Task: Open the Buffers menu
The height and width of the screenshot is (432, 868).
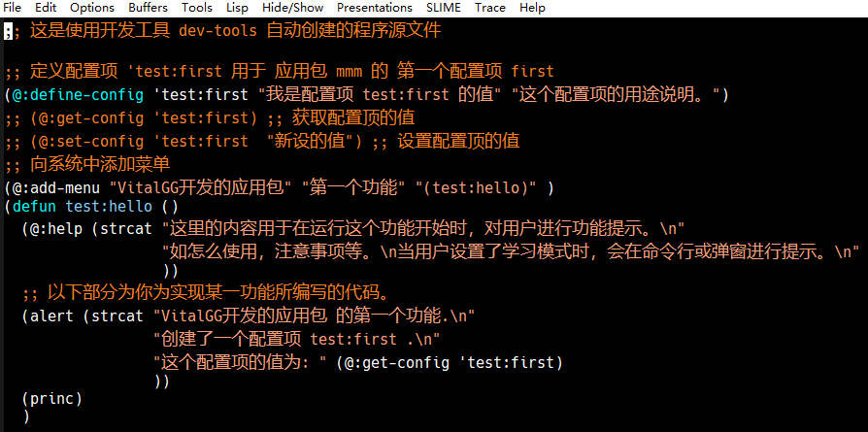Action: tap(149, 8)
